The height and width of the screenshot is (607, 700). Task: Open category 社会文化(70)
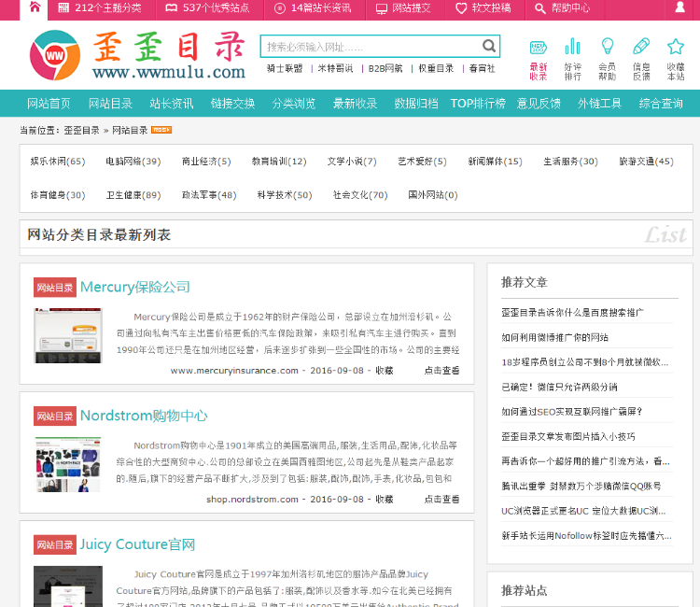click(360, 195)
